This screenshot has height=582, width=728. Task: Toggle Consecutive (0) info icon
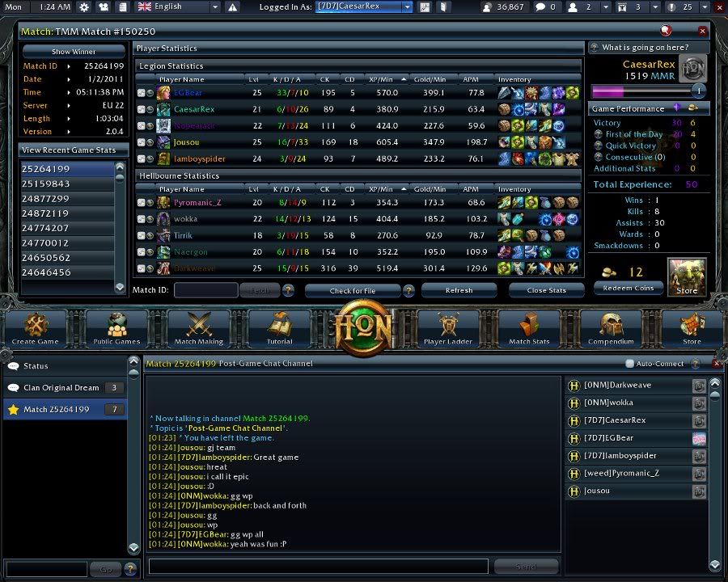pos(599,157)
